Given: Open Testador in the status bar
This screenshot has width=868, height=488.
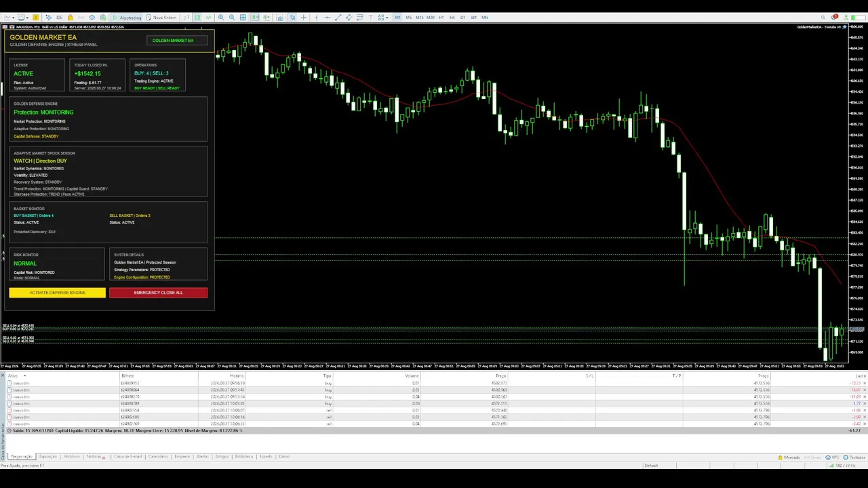Looking at the screenshot, I should pyautogui.click(x=854, y=457).
